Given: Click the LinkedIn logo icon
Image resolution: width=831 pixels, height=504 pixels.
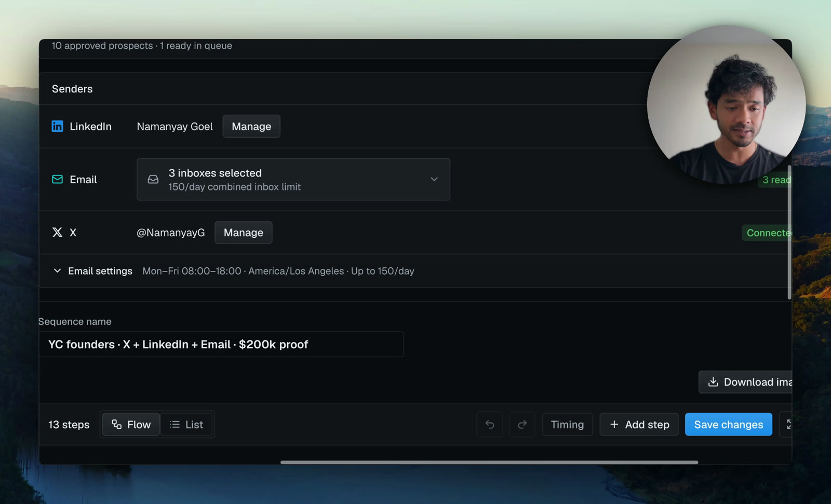Looking at the screenshot, I should (x=57, y=126).
